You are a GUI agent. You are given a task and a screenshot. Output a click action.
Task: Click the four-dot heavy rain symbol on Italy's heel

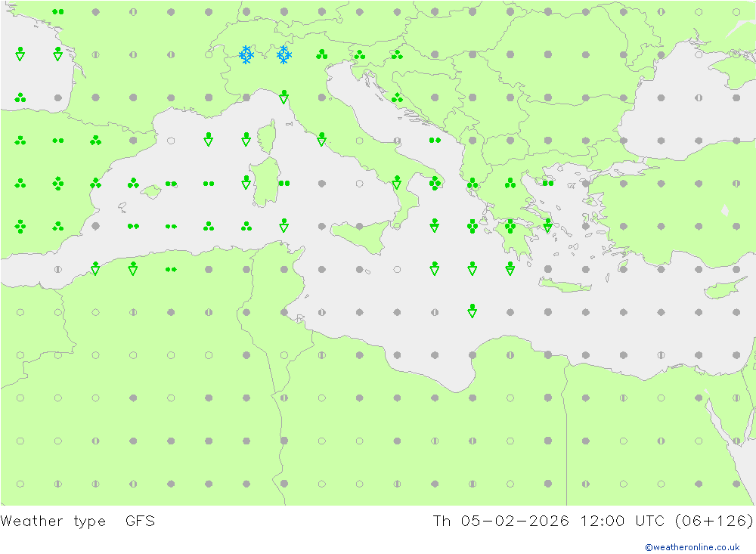point(435,183)
